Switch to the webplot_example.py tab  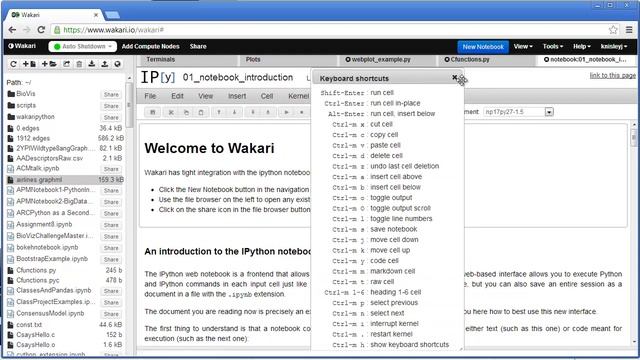[x=387, y=60]
